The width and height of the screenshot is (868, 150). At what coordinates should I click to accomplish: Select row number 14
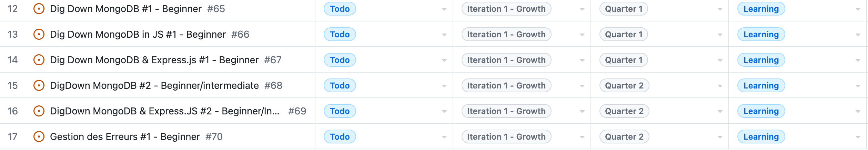point(13,60)
